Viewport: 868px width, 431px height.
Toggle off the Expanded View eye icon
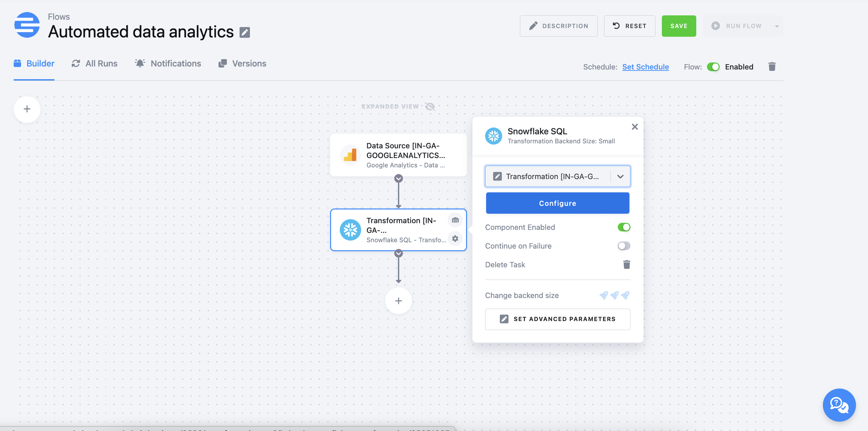pyautogui.click(x=430, y=106)
